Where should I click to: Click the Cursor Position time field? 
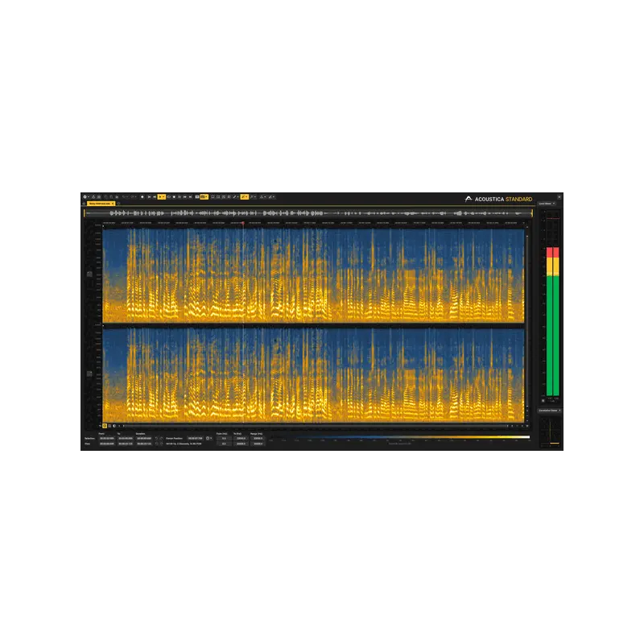195,438
